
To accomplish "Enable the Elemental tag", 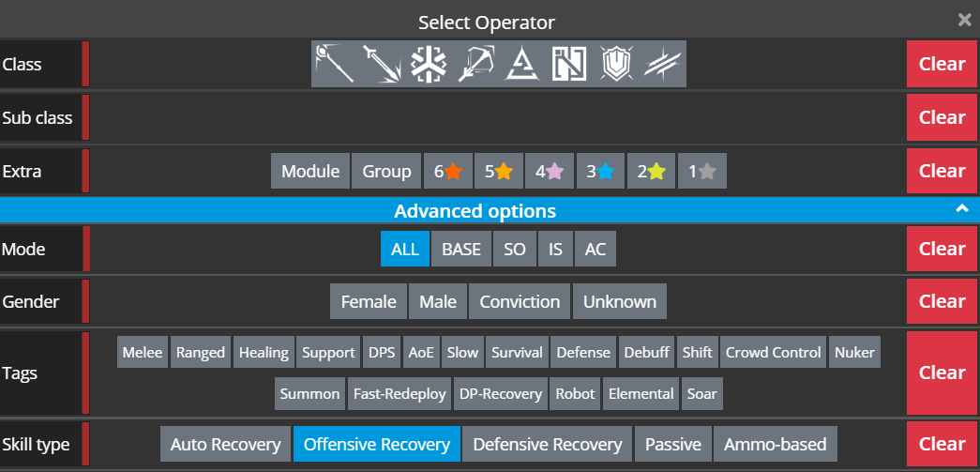I will (641, 393).
